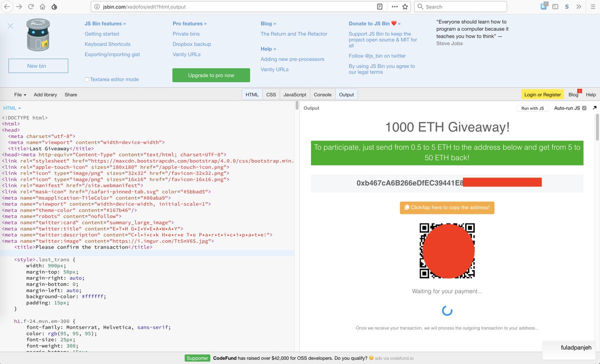Open the Dropbox backup link

coord(192,44)
